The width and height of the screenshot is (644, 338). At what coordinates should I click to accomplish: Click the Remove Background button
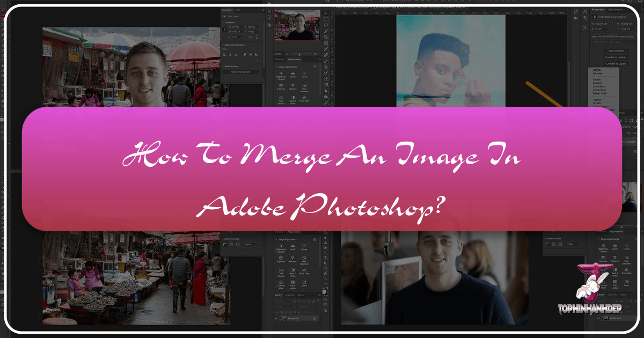[x=241, y=72]
